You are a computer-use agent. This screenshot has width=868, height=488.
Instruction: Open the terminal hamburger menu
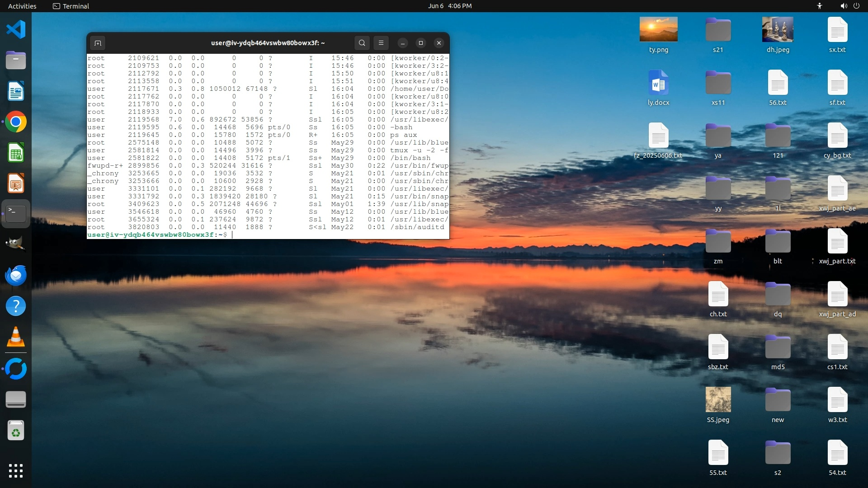pyautogui.click(x=381, y=43)
